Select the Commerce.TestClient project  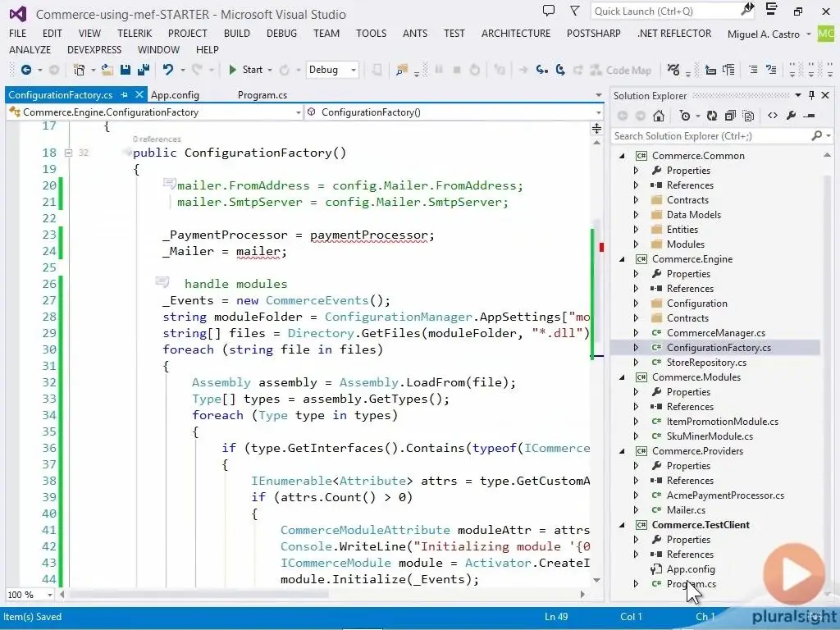pos(701,525)
